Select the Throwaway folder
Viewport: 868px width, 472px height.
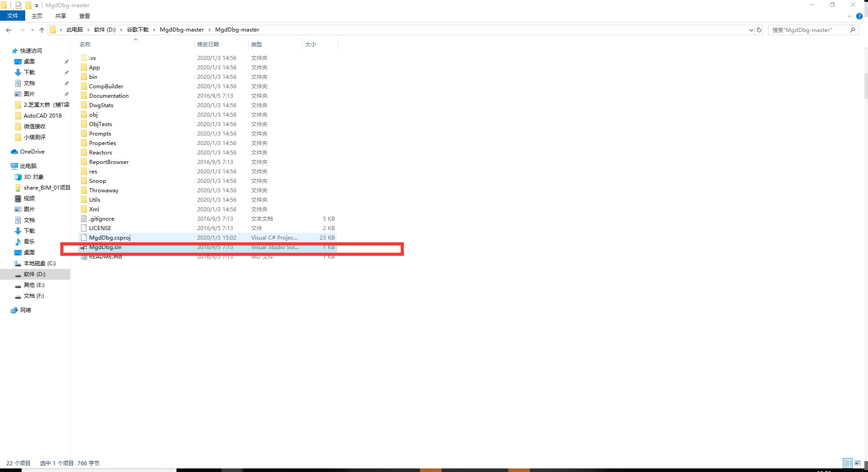208,190
